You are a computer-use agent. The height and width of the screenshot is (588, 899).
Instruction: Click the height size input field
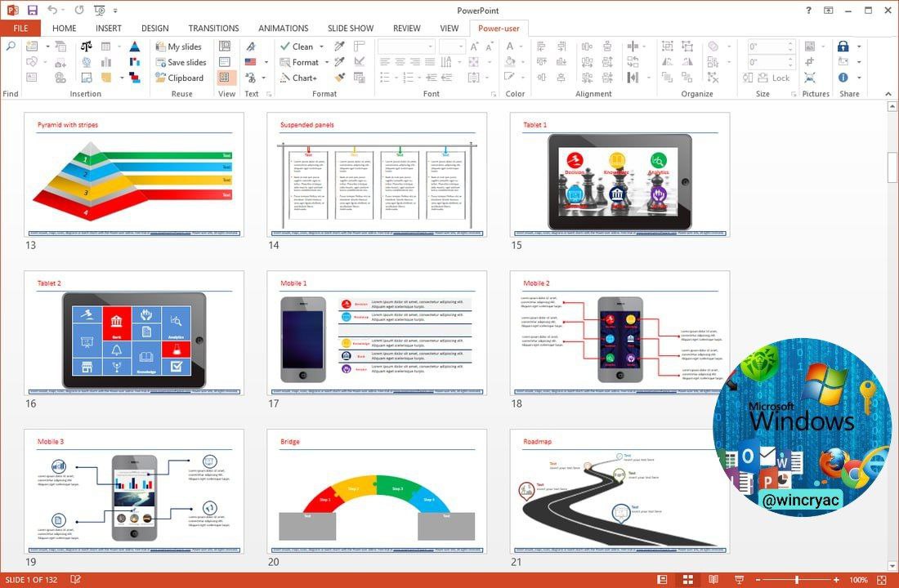771,47
